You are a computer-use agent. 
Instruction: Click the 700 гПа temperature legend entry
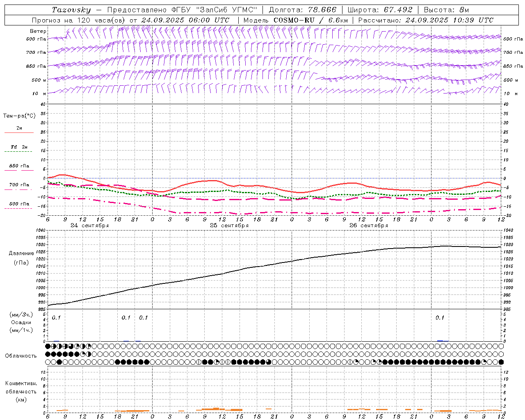click(19, 185)
